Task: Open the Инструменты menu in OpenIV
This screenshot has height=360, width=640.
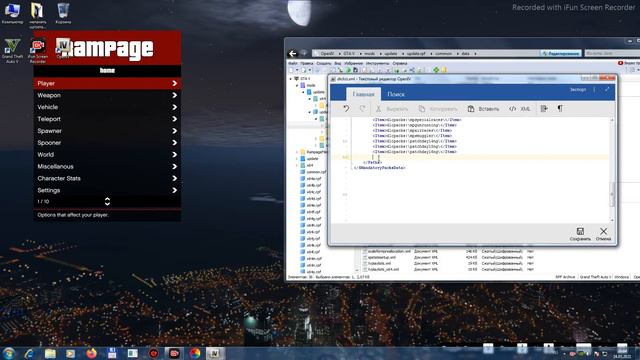Action: [x=378, y=63]
